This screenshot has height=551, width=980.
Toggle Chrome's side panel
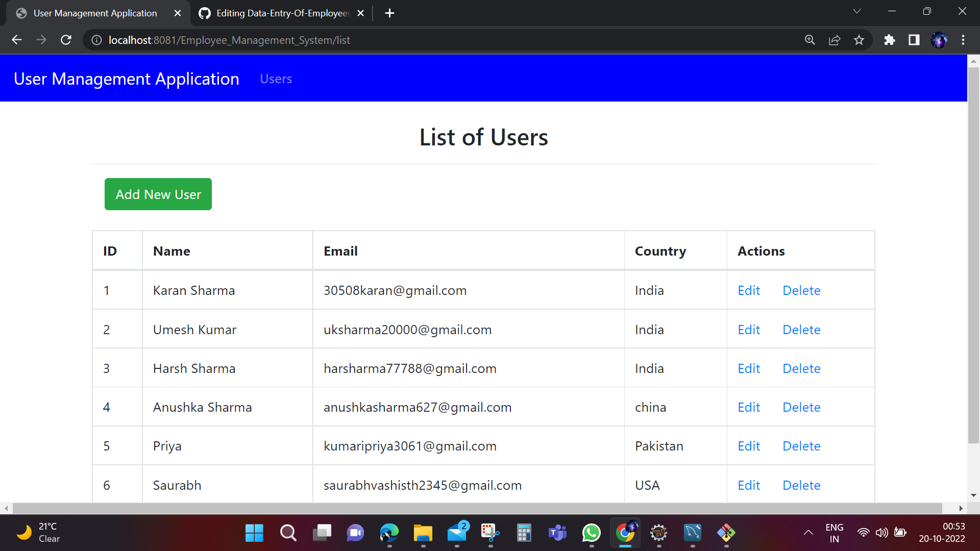[914, 40]
